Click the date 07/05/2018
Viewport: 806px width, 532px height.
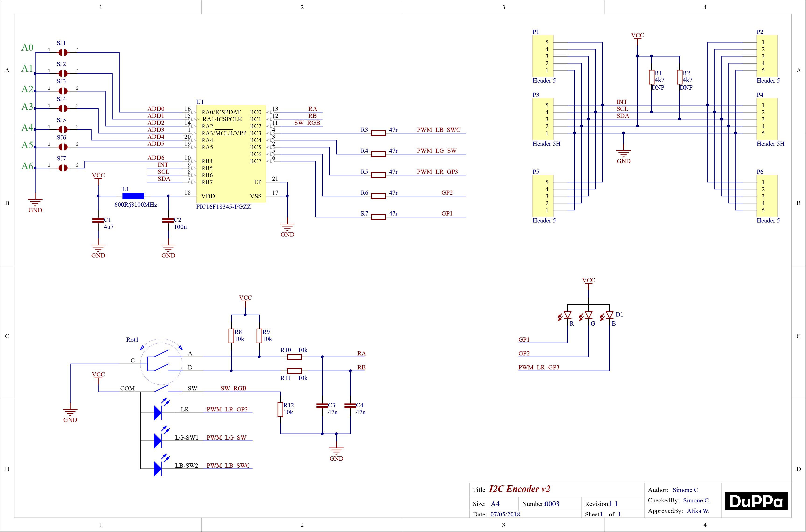click(505, 514)
